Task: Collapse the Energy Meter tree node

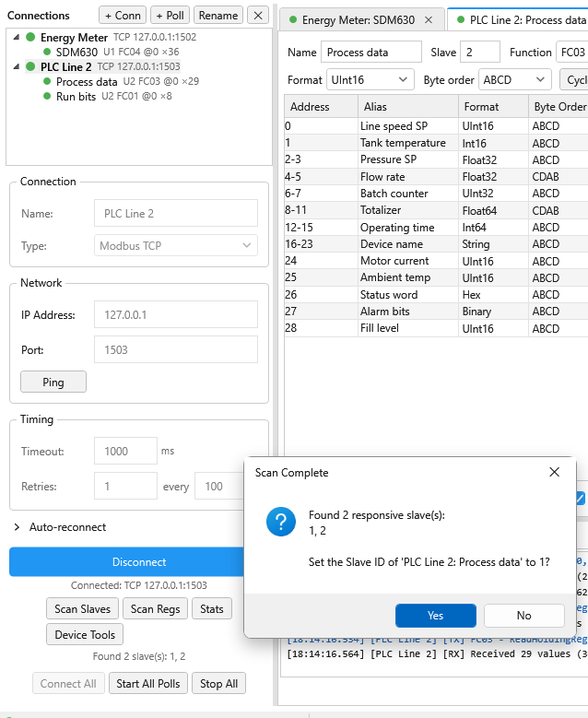Action: pyautogui.click(x=17, y=37)
